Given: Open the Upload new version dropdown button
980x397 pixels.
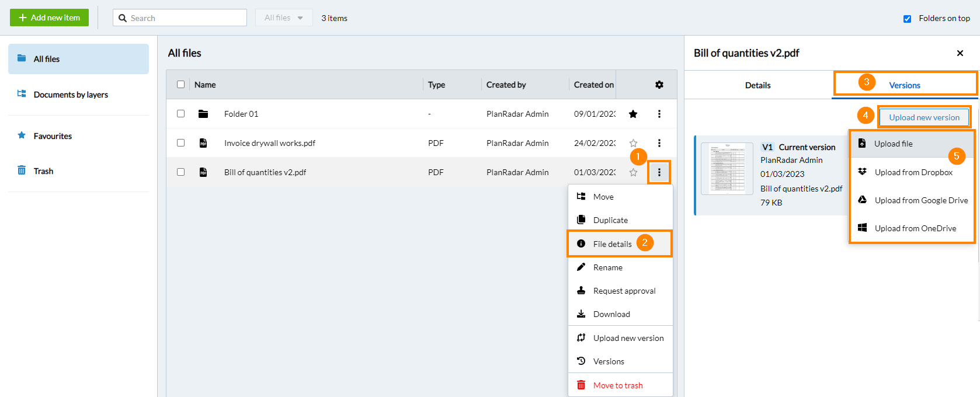Looking at the screenshot, I should pos(924,117).
